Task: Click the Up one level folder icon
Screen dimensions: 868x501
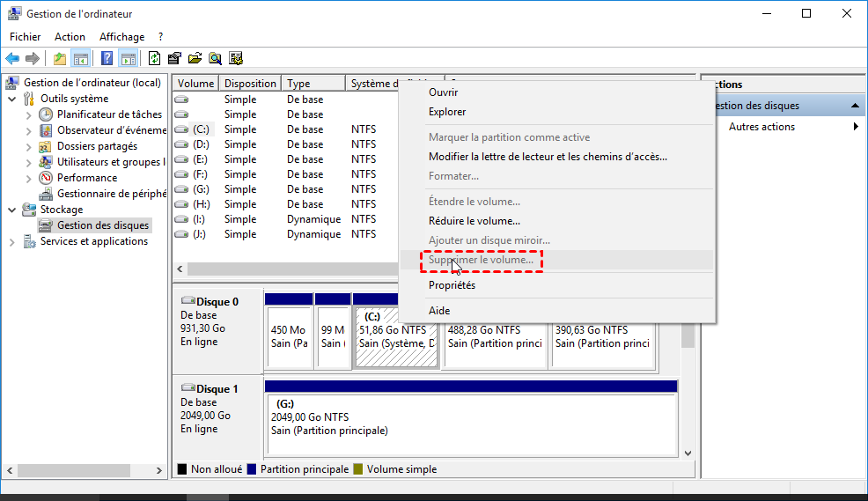Action: click(59, 58)
